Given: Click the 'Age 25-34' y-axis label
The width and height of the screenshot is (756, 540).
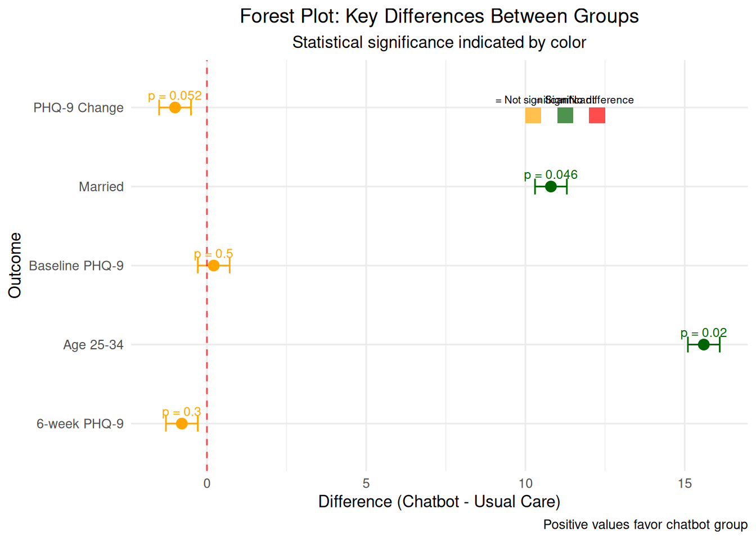Looking at the screenshot, I should 93,345.
